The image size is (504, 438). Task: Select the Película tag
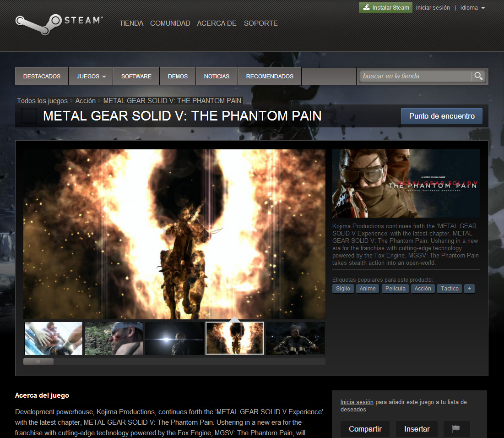click(x=395, y=288)
